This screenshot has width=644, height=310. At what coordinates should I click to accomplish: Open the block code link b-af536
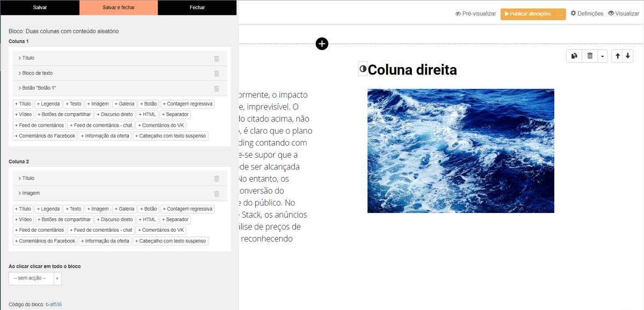[54, 305]
